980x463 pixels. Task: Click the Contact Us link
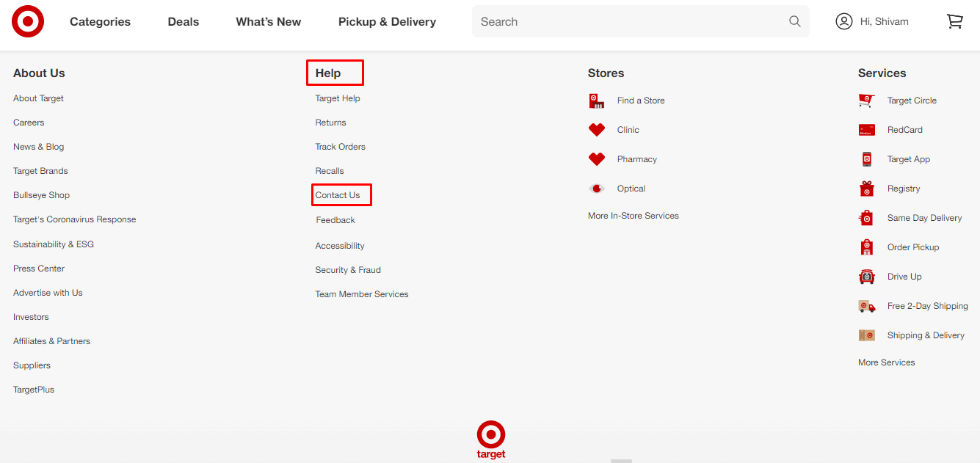point(338,195)
